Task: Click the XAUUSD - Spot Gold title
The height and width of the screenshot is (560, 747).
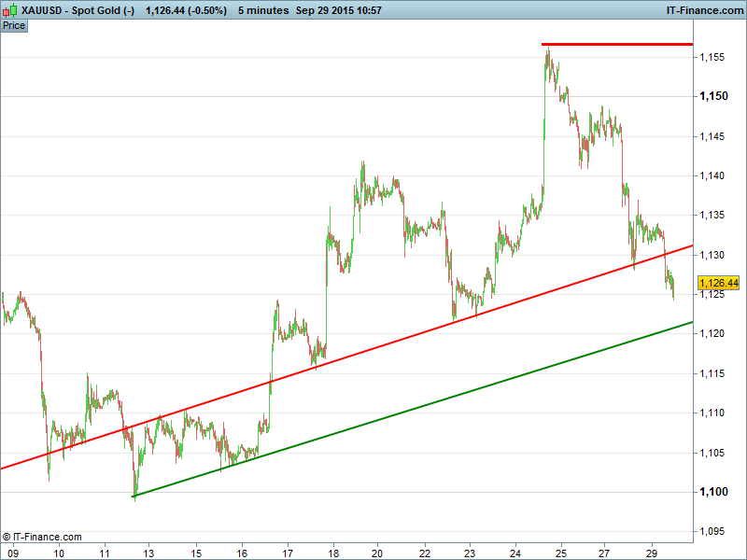Action: (x=69, y=10)
